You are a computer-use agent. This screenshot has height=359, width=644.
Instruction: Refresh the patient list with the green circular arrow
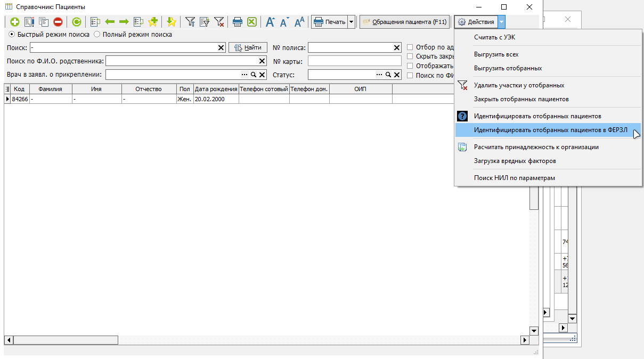pos(77,22)
